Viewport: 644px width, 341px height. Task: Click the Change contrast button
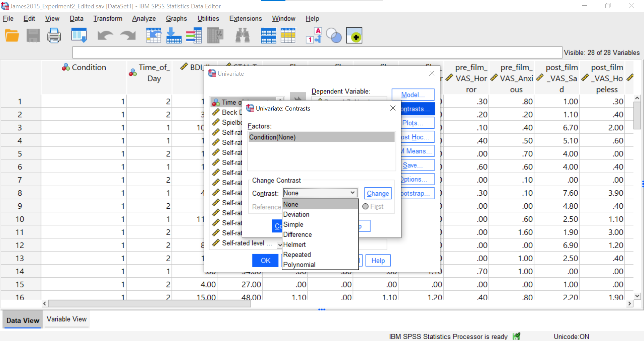378,193
